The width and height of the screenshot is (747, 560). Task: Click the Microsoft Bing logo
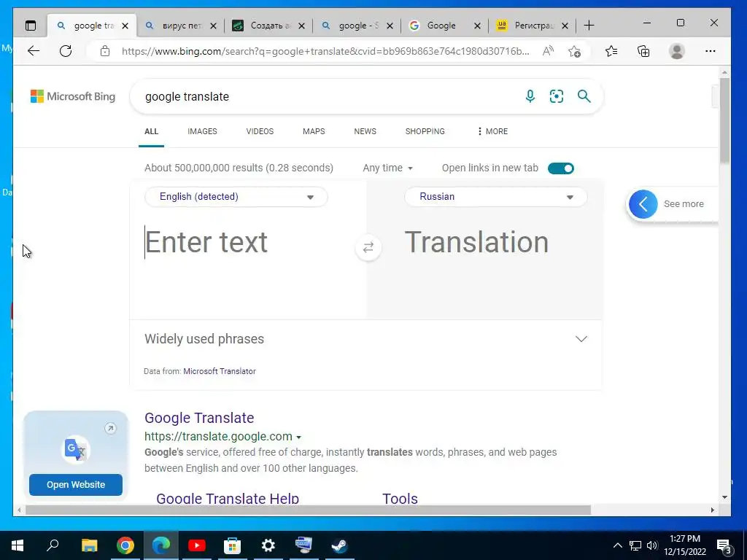pos(73,96)
